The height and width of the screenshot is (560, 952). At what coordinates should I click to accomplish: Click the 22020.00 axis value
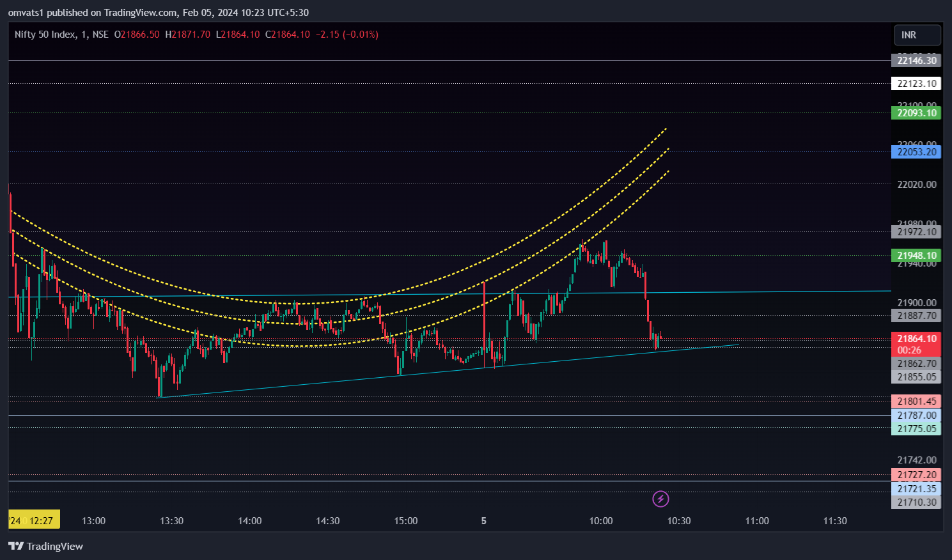click(917, 184)
